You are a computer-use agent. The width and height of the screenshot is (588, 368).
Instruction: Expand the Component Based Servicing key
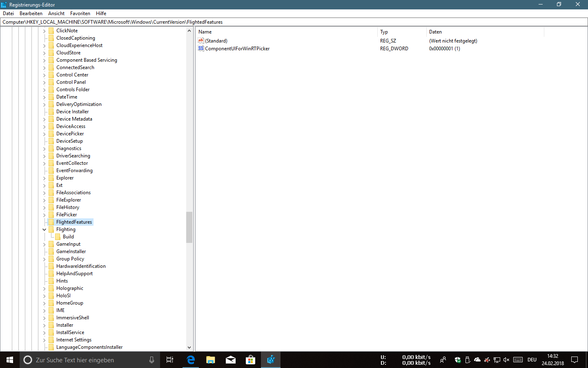tap(44, 61)
